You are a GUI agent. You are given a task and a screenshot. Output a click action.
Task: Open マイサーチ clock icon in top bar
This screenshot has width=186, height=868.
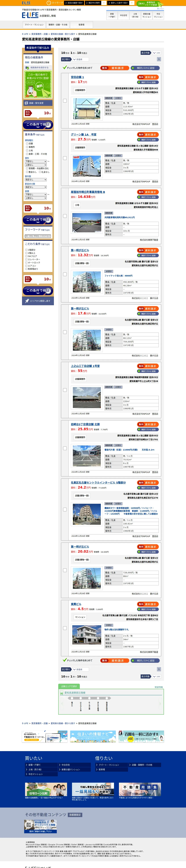point(49,3)
